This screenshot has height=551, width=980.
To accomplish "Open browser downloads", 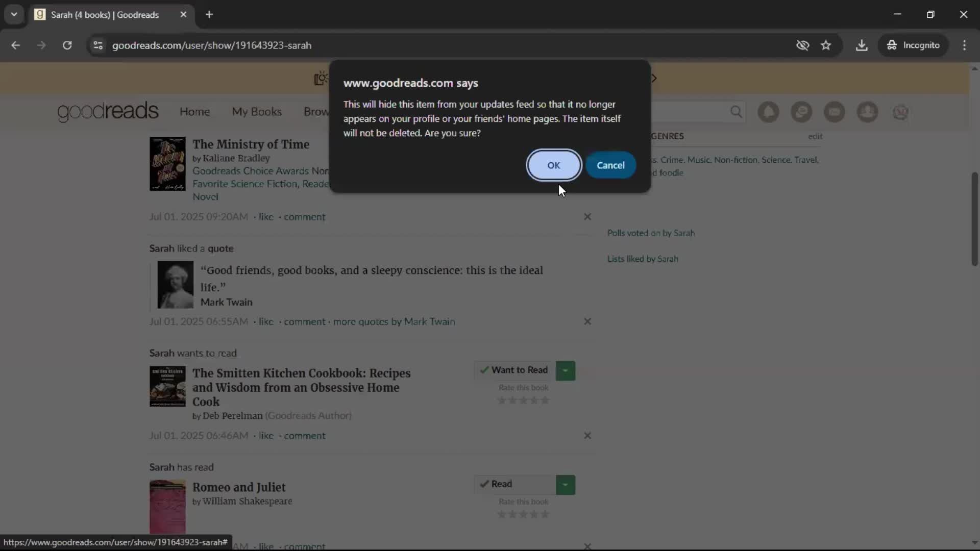I will 862,45.
